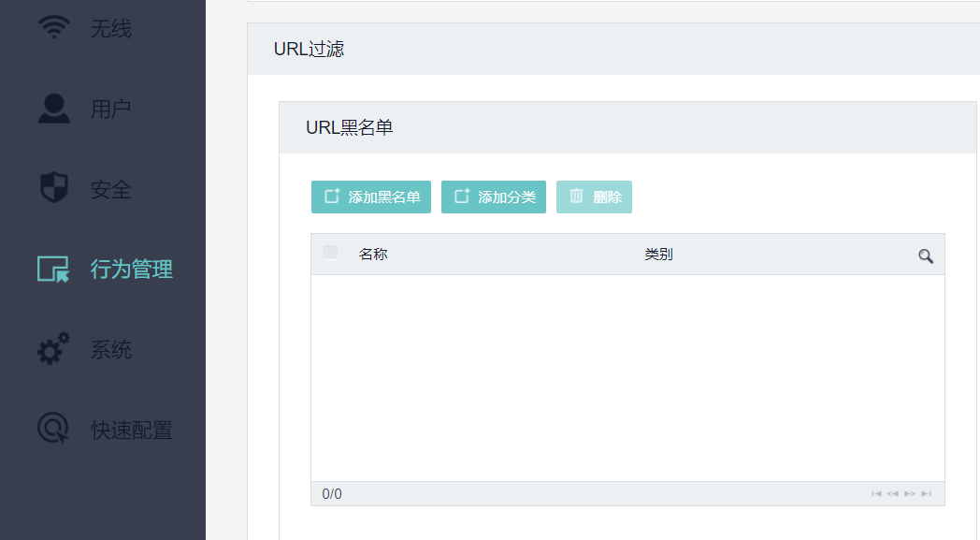Image resolution: width=980 pixels, height=540 pixels.
Task: Tick the select-all checkbox beside 名称
Action: click(x=330, y=252)
